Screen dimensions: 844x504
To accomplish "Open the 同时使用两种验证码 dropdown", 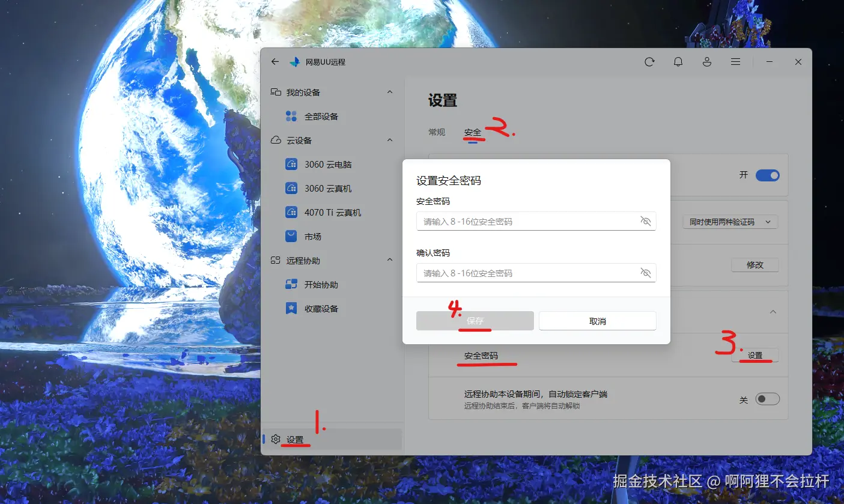I will point(730,222).
